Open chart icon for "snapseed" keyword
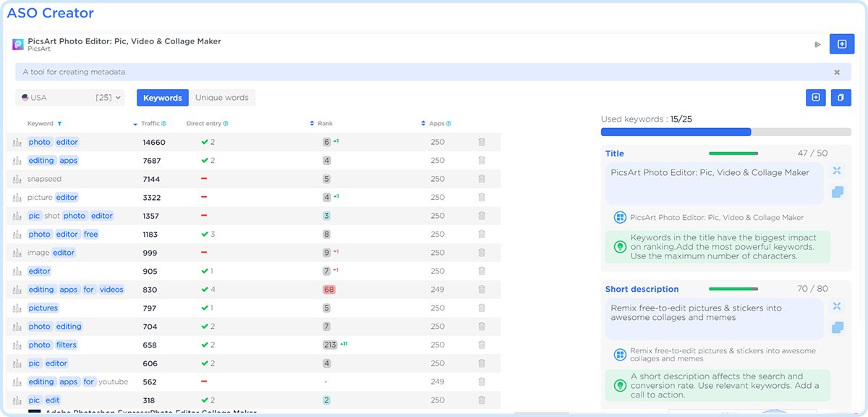This screenshot has height=417, width=868. (17, 179)
